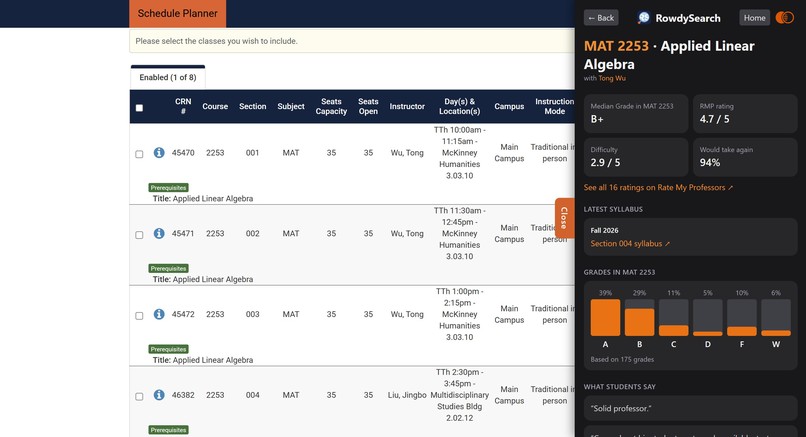
Task: Check the box for section 003
Action: [x=139, y=316]
